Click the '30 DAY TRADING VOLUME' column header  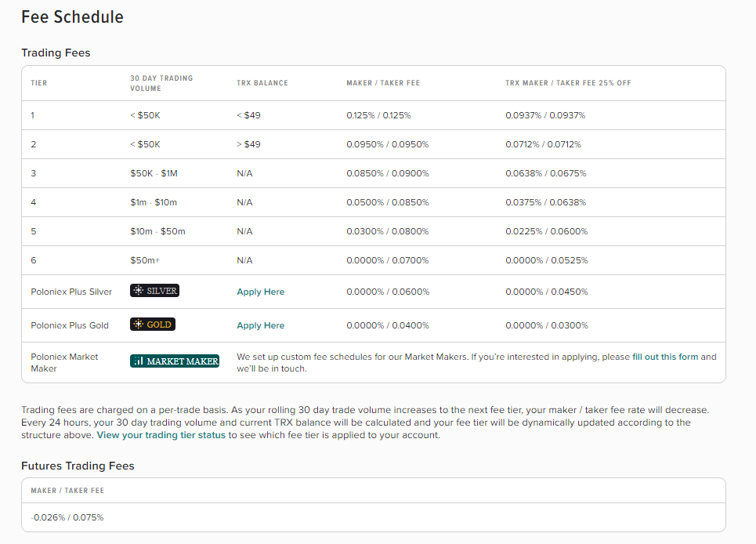pyautogui.click(x=161, y=83)
